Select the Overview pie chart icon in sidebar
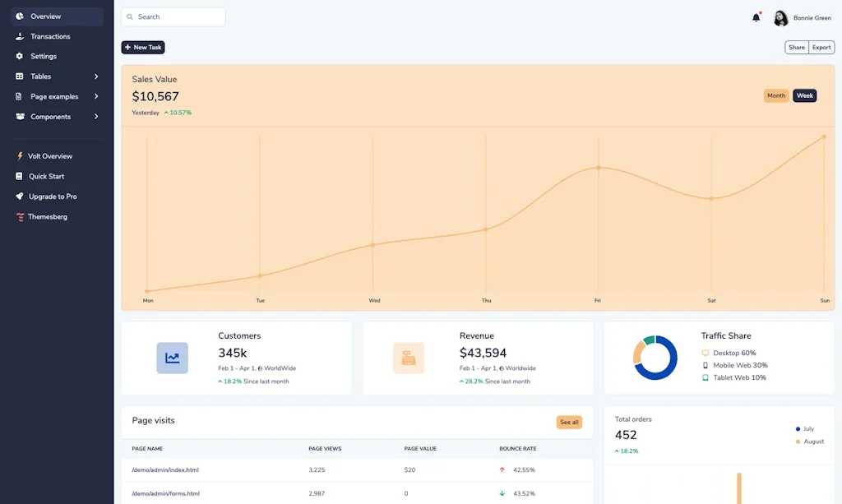Image resolution: width=842 pixels, height=504 pixels. 20,16
